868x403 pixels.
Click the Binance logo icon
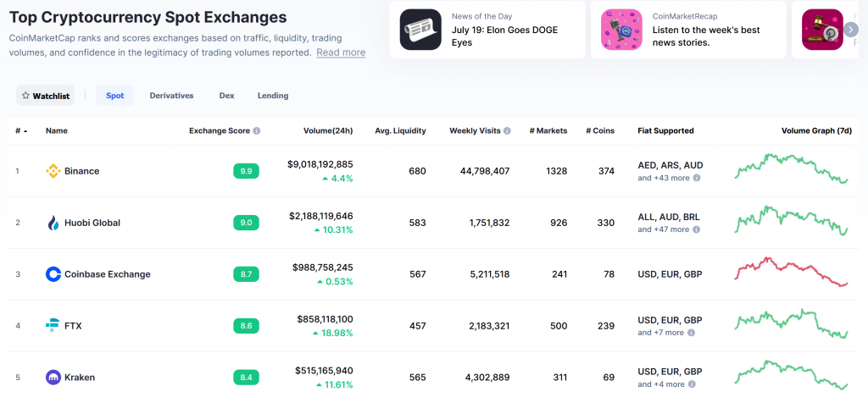[53, 171]
